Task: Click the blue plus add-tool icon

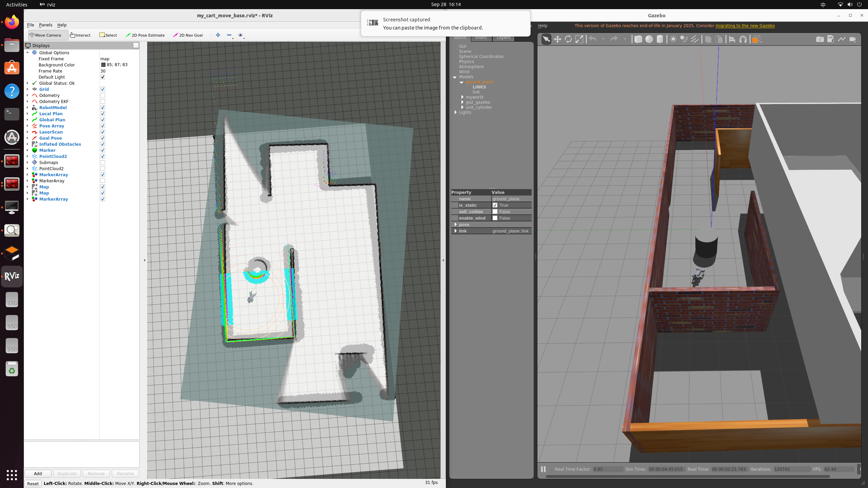Action: (x=218, y=35)
